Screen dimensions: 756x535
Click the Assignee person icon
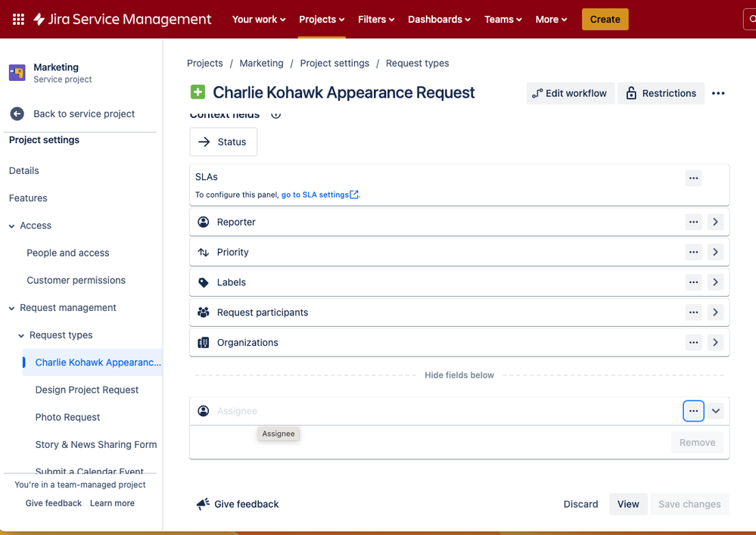(x=204, y=411)
